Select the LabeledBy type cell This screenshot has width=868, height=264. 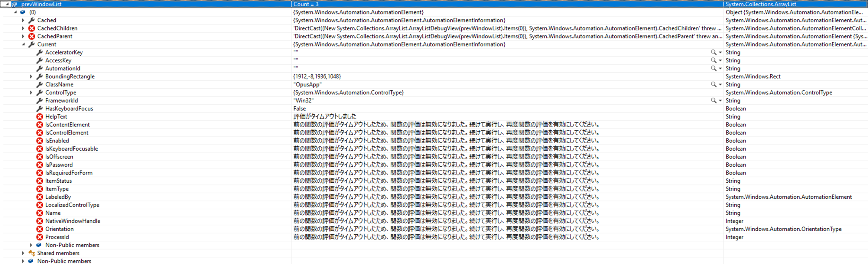(x=788, y=197)
